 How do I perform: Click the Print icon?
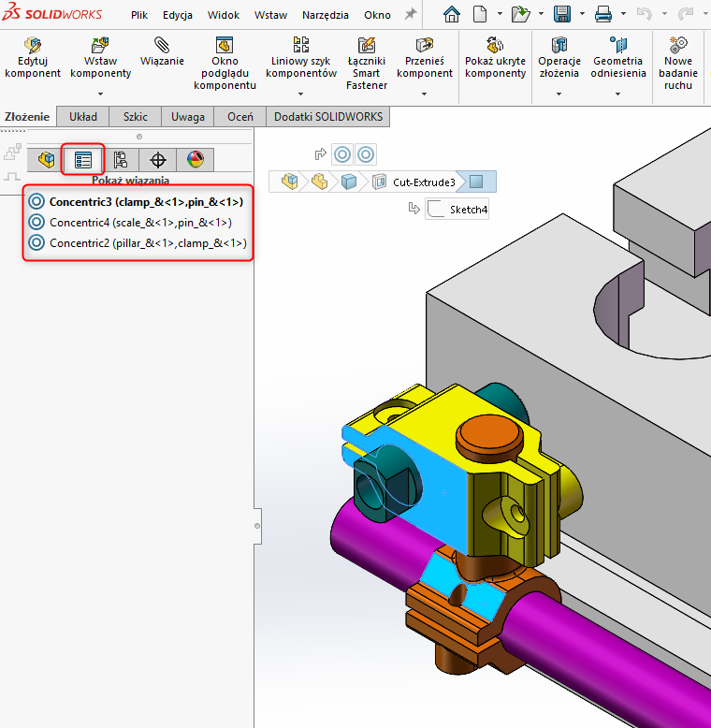[602, 14]
